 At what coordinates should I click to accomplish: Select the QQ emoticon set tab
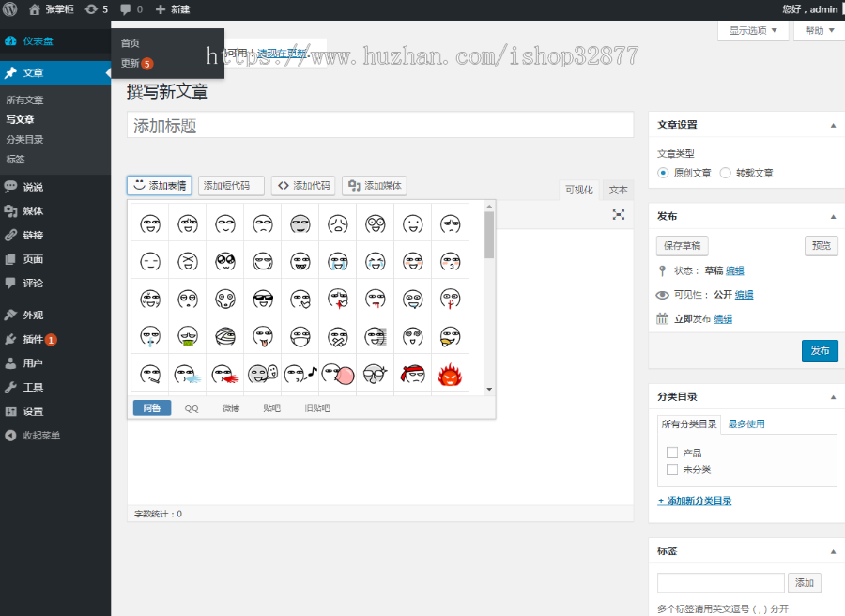tap(192, 408)
